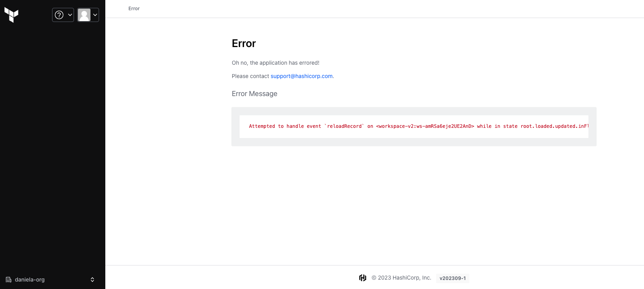Click the 'Please contact' text

pos(251,76)
